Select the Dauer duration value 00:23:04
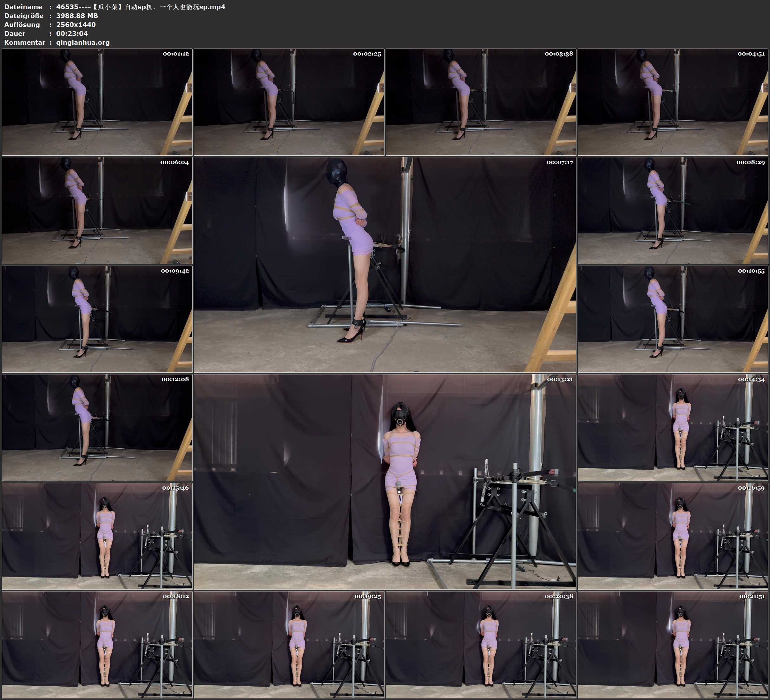This screenshot has width=770, height=700. pyautogui.click(x=72, y=34)
